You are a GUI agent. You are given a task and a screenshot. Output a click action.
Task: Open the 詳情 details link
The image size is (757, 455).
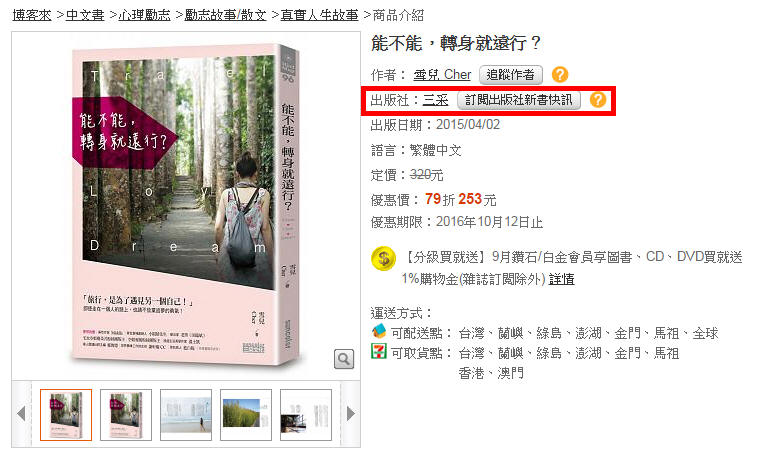coord(561,279)
